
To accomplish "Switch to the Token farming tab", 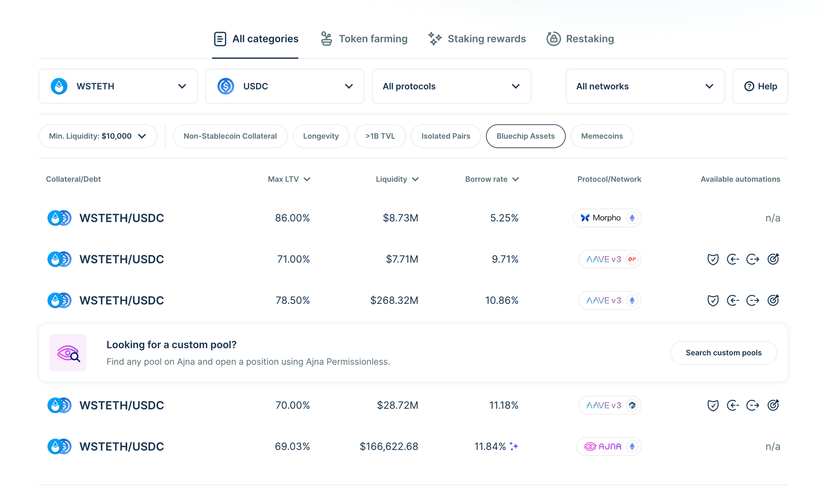I will [364, 39].
